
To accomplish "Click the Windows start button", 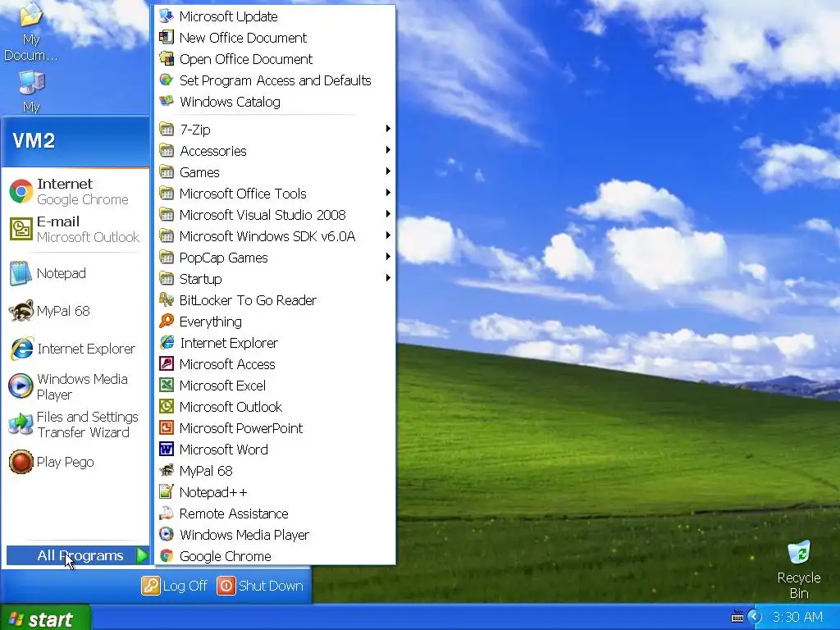I will tap(46, 617).
